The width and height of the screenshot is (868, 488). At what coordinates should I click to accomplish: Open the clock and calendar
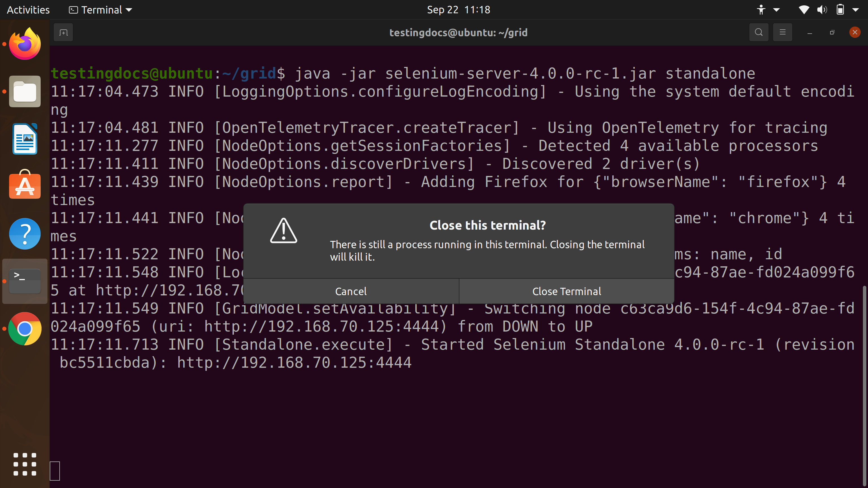[458, 9]
